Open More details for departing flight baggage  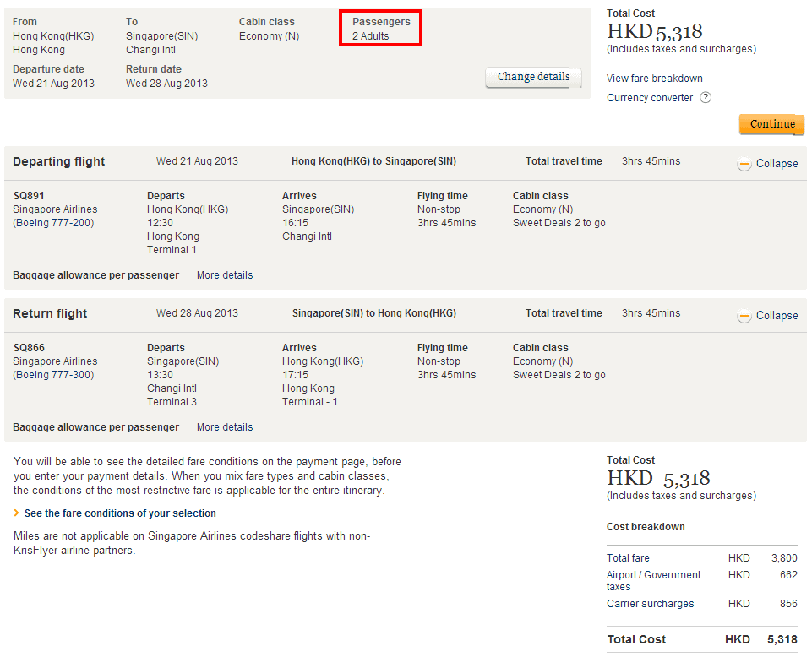(225, 275)
